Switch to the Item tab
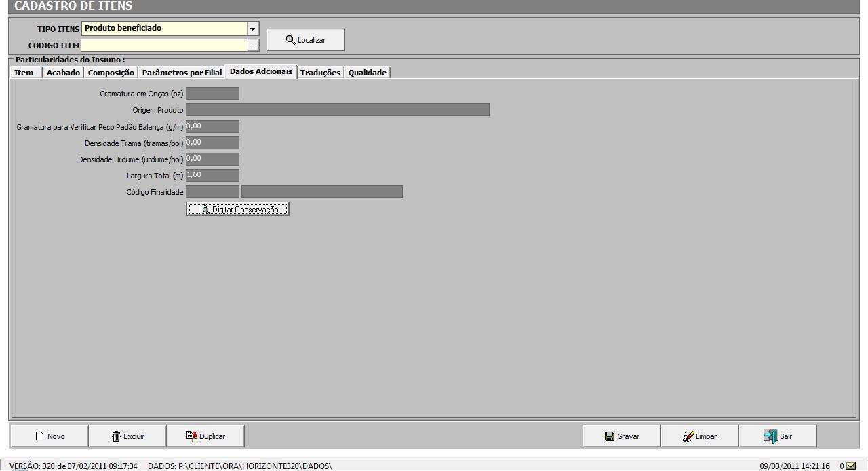 point(24,73)
